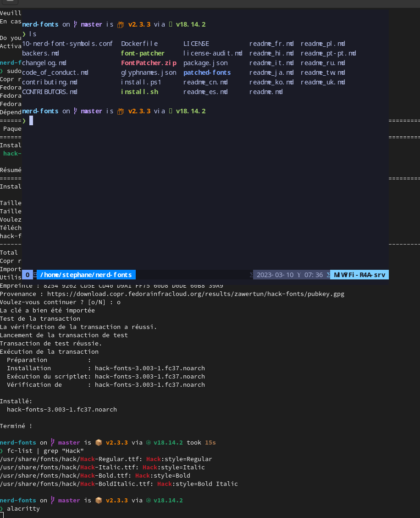This screenshot has height=518, width=420.
Task: Select the file Dockerfile
Action: (x=139, y=44)
